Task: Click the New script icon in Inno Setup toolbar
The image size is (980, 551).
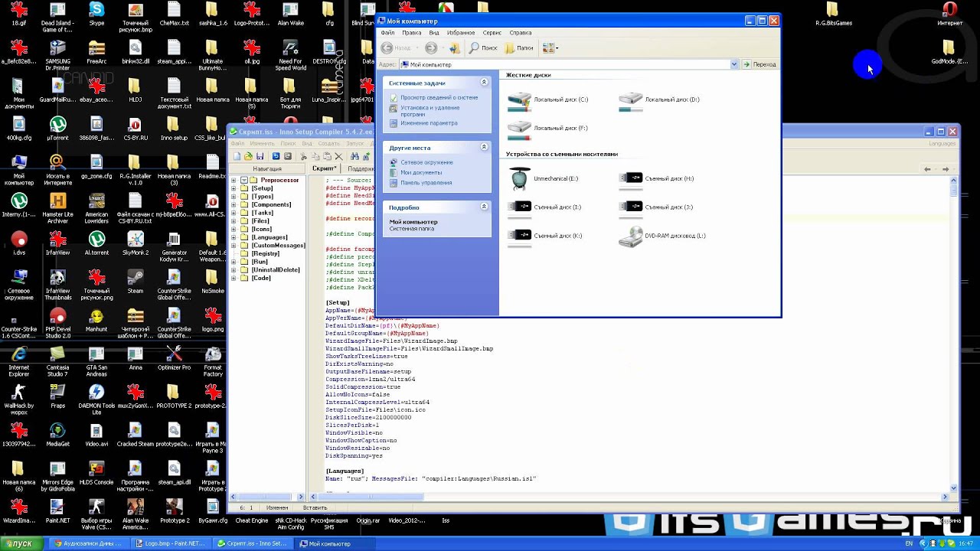Action: click(237, 156)
